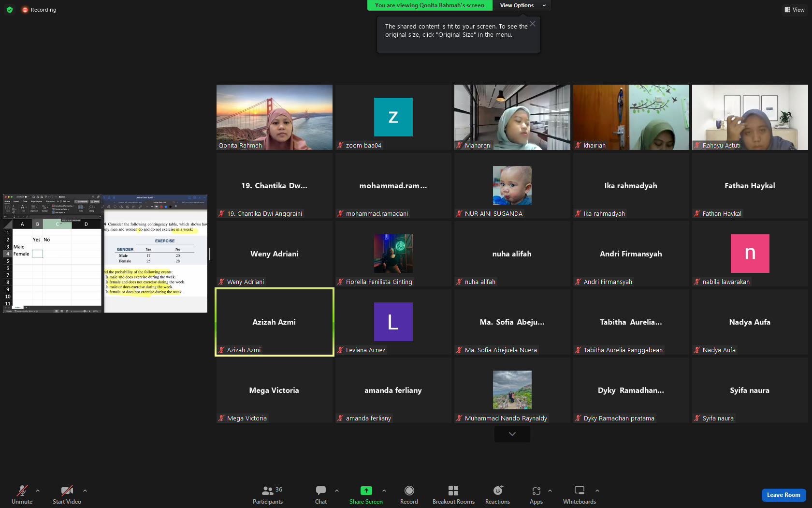Show next page of participants chevron
This screenshot has width=812, height=508.
[512, 434]
